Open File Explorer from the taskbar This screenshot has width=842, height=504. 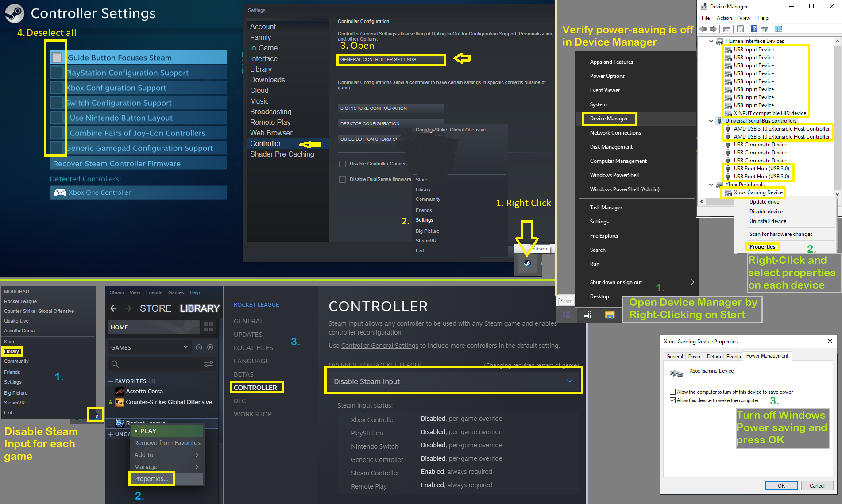point(610,315)
